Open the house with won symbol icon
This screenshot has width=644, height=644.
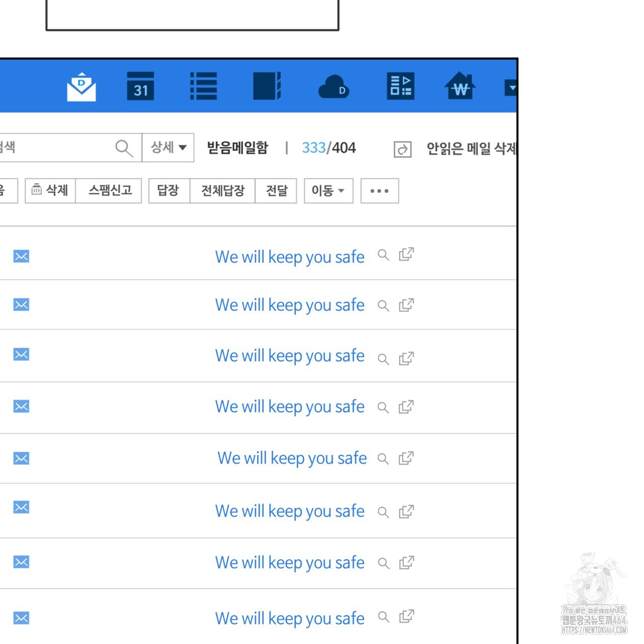click(x=460, y=86)
